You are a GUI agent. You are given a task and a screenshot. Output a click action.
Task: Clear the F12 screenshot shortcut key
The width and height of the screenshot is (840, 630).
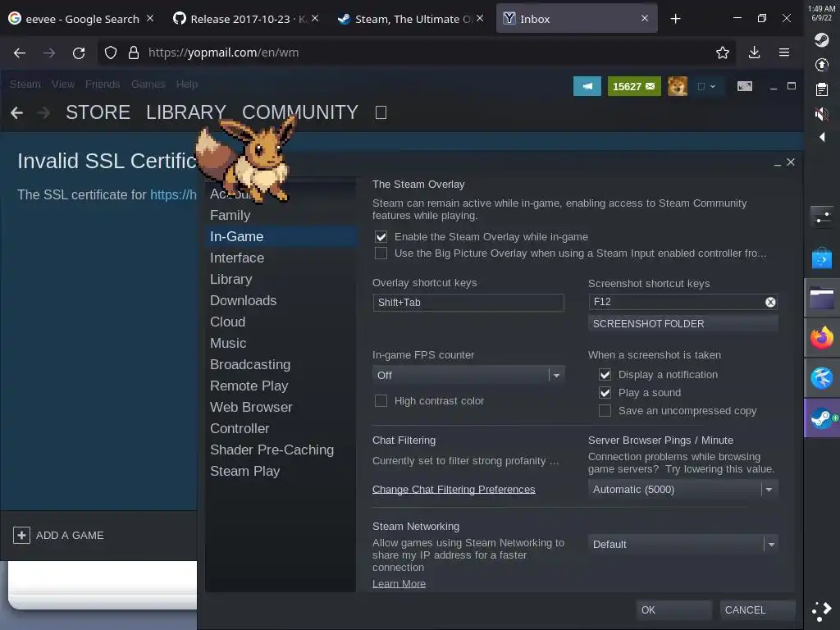tap(770, 302)
